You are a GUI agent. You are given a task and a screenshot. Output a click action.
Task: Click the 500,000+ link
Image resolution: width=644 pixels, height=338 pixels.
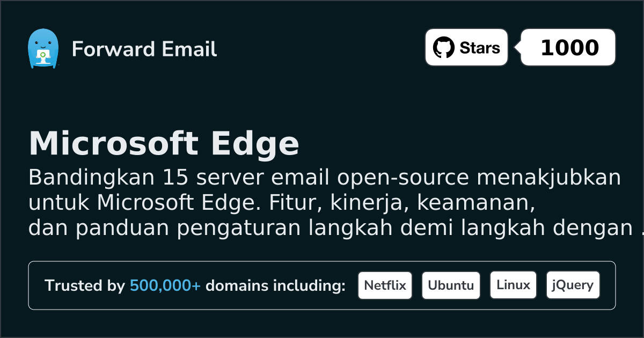[165, 285]
